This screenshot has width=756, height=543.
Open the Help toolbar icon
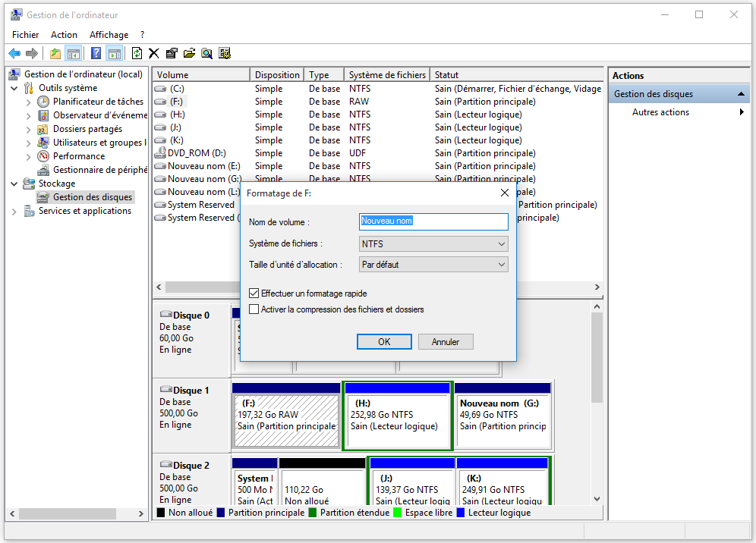96,53
